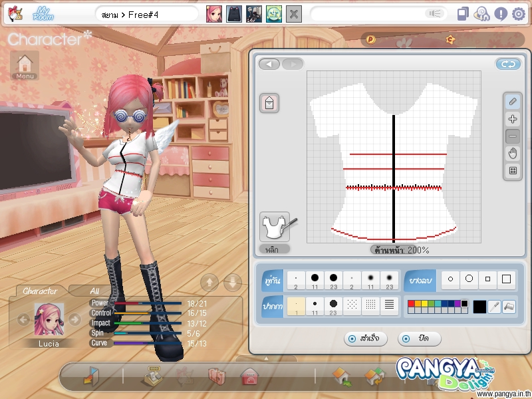Open the pink suitcase icon
Viewport: 532px width, 399px height.
click(x=217, y=376)
